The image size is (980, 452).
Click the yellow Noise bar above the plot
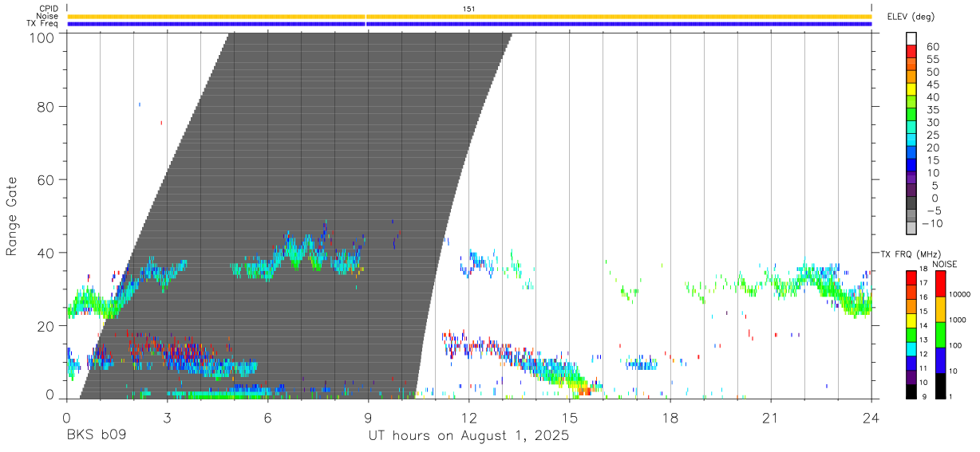469,16
